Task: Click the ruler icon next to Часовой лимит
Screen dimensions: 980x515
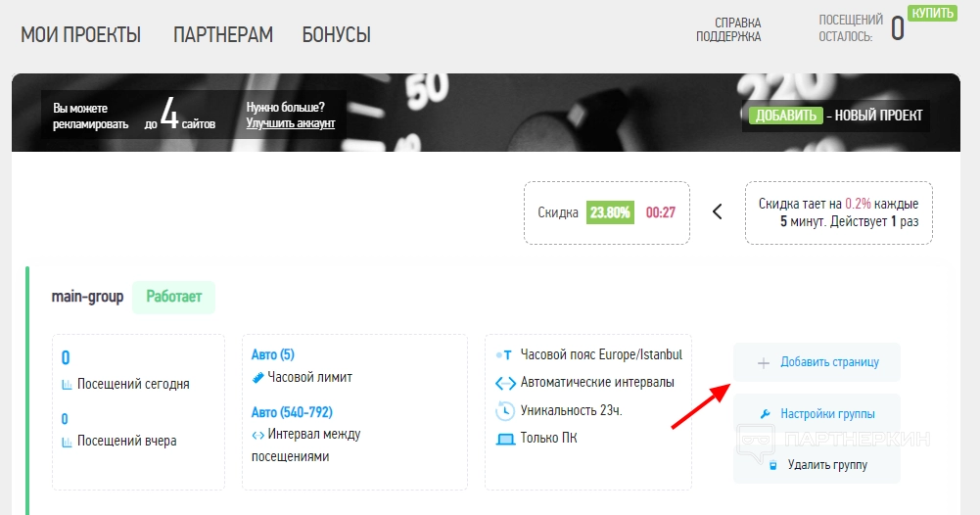Action: click(x=257, y=378)
